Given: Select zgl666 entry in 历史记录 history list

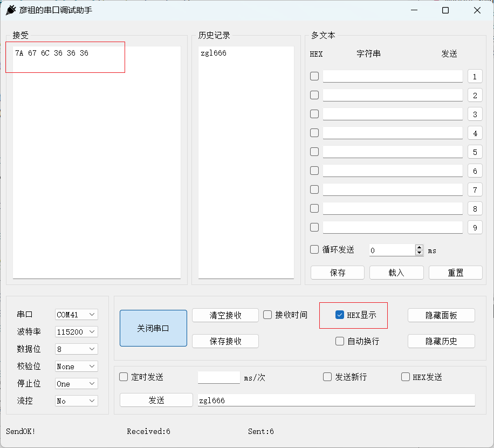Looking at the screenshot, I should coord(213,53).
